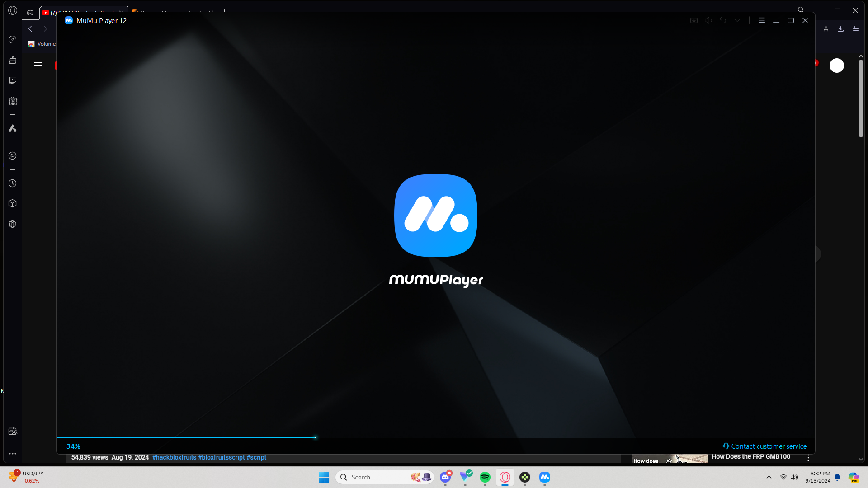Screen dimensions: 868x488
Task: Open the chip icon panel in Opera sidebar
Action: tap(13, 102)
